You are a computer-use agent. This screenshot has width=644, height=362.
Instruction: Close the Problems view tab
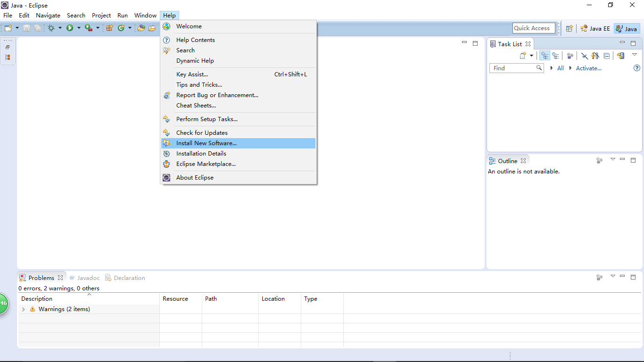pyautogui.click(x=60, y=278)
